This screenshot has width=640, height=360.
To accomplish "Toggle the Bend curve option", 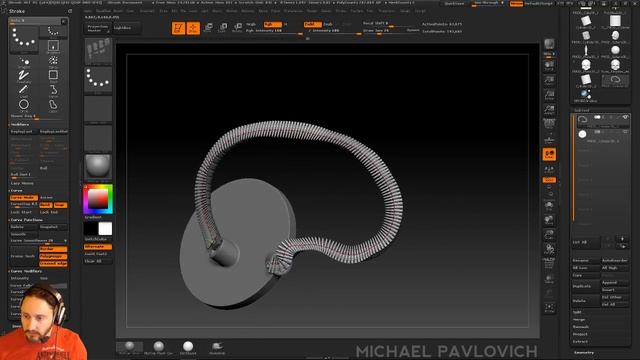I will 46,205.
